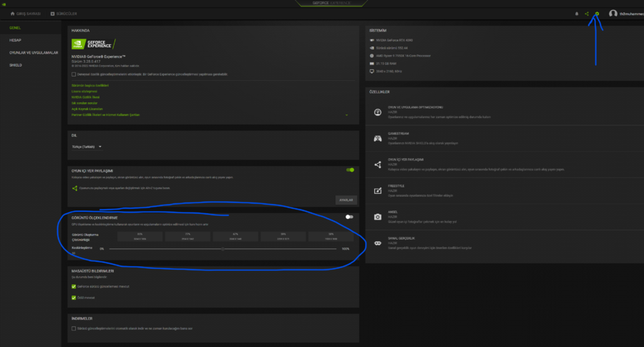Open NVIDIA Gizlilik İlkesi link
644x347 pixels.
pos(85,97)
